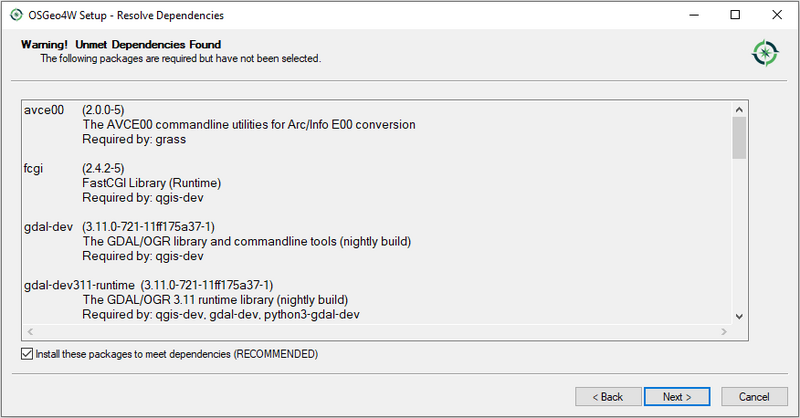Uncheck Install these packages to meet dependencies
Screen dimensions: 800x418
coord(26,354)
